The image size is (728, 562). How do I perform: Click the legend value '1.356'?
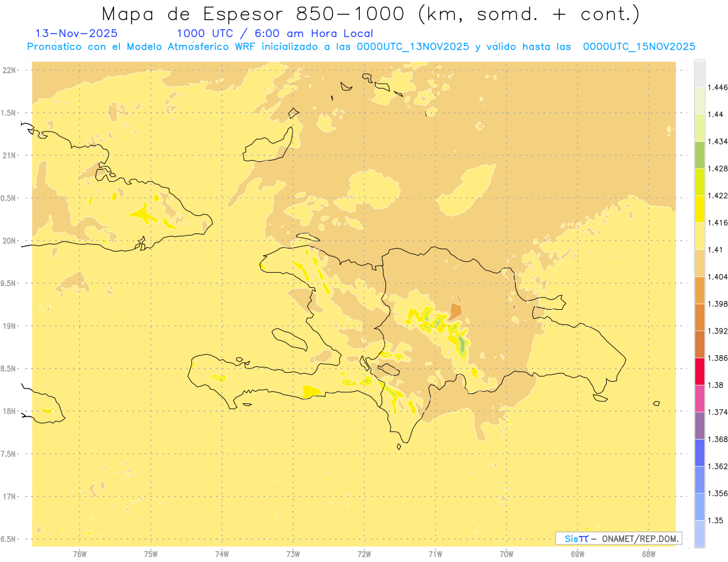pos(718,493)
